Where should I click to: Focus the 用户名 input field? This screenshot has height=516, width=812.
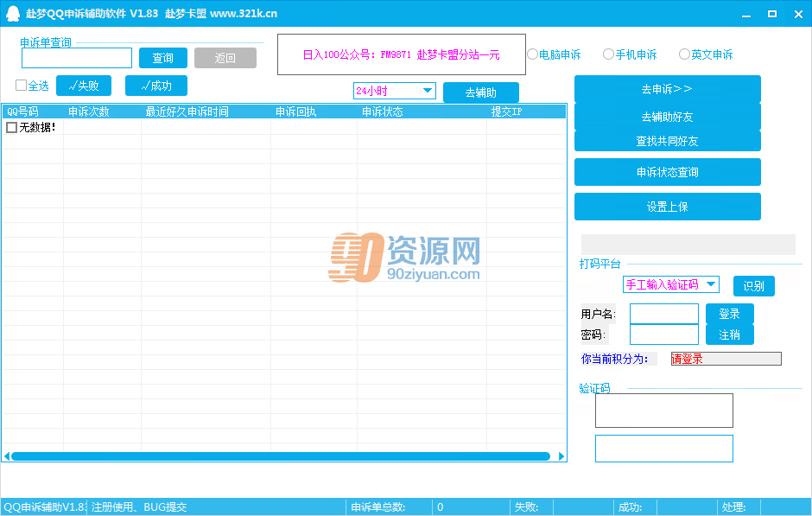(x=664, y=314)
